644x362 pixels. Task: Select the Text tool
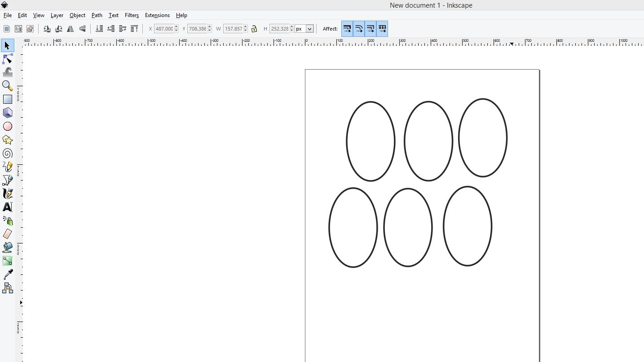coord(8,207)
